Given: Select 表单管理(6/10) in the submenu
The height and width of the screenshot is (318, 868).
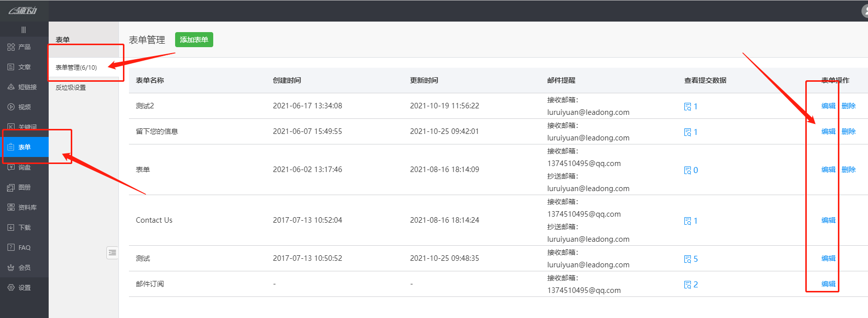Looking at the screenshot, I should [x=76, y=67].
